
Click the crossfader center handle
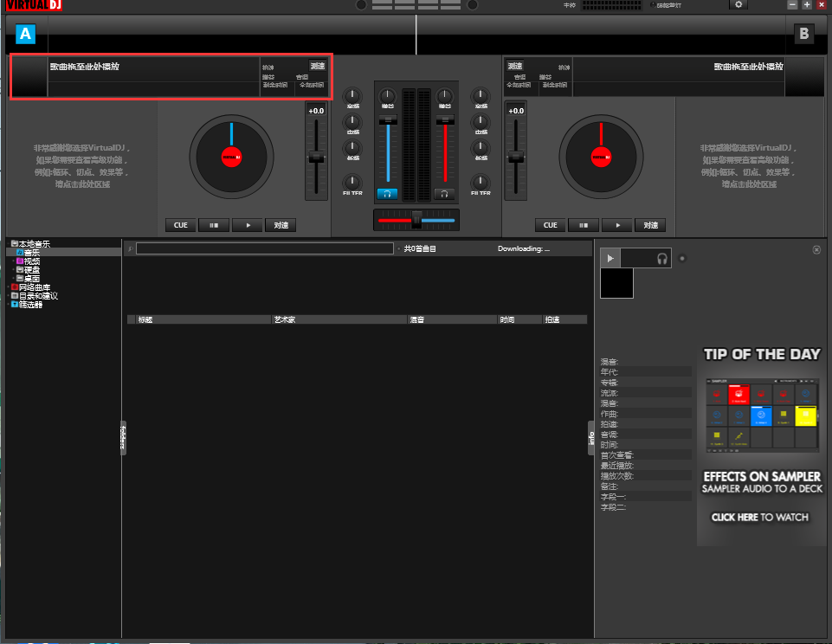[416, 219]
